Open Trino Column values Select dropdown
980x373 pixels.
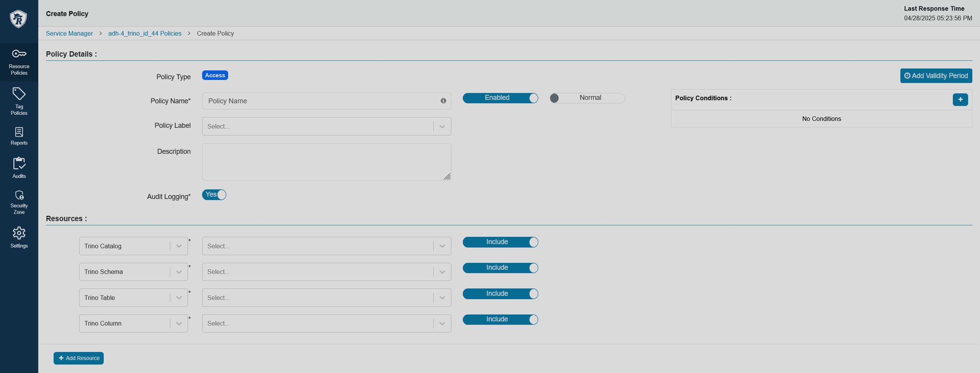[327, 323]
